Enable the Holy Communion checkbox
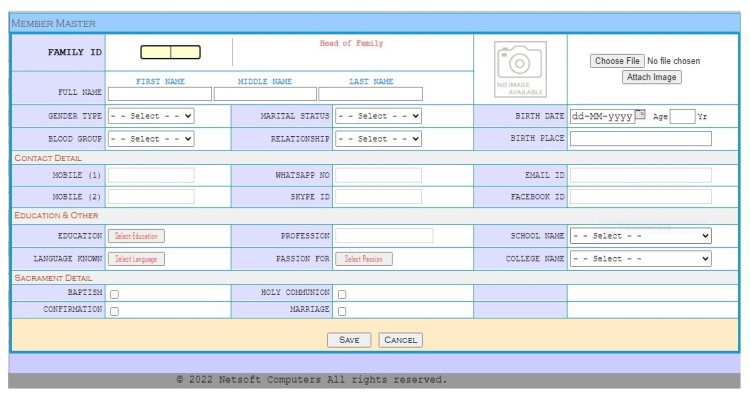 pyautogui.click(x=342, y=294)
